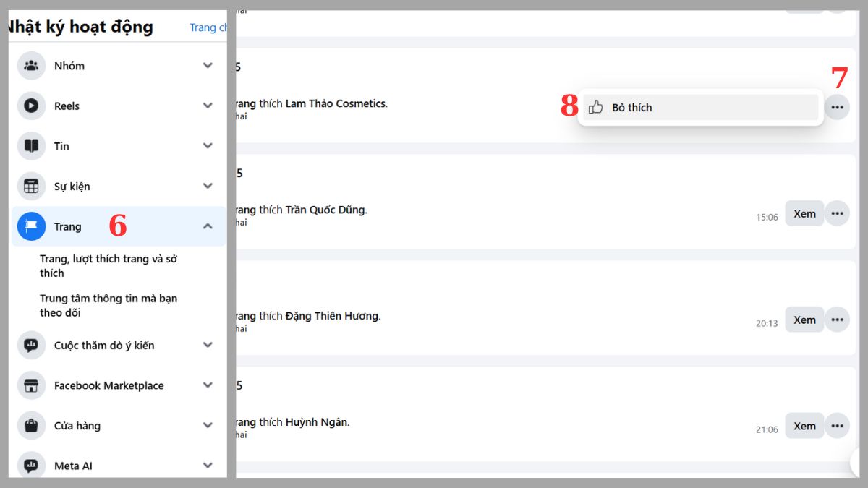Open the Đặng Thiên Hương page link
The width and height of the screenshot is (868, 488).
[332, 316]
